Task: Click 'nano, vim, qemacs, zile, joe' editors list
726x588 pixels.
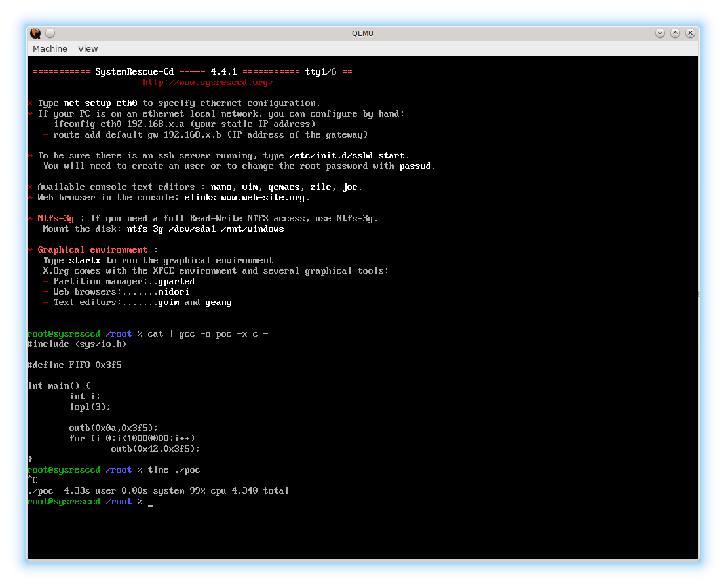Action: coord(286,187)
